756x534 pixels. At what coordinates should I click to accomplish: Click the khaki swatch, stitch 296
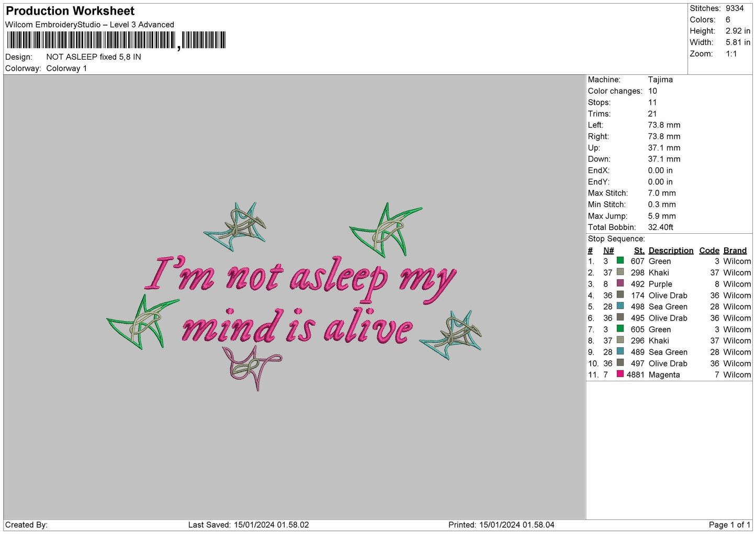(620, 340)
